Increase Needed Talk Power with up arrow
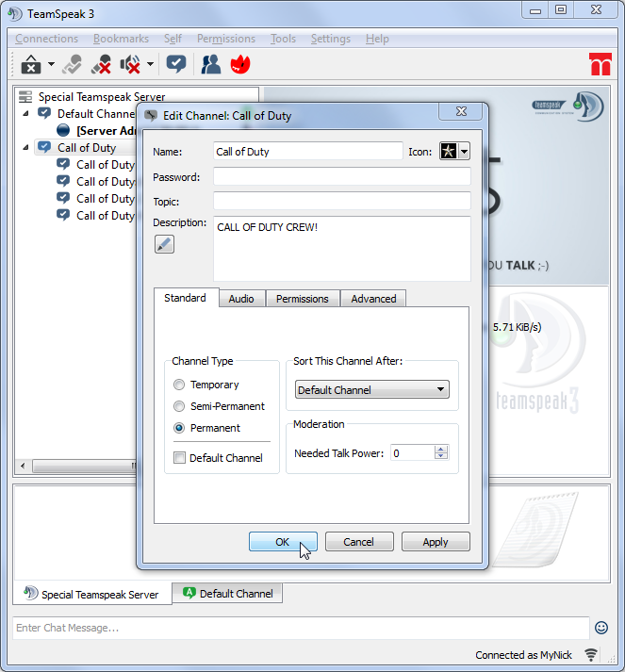 click(441, 449)
